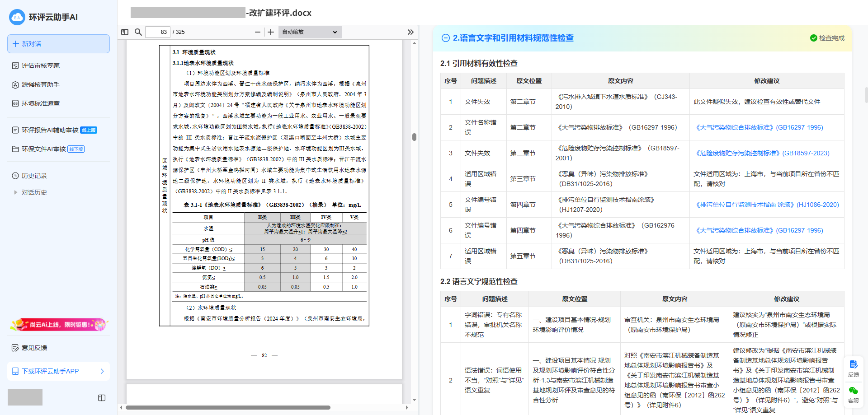Zoom out with the minus icon
This screenshot has height=415, width=868.
(258, 32)
